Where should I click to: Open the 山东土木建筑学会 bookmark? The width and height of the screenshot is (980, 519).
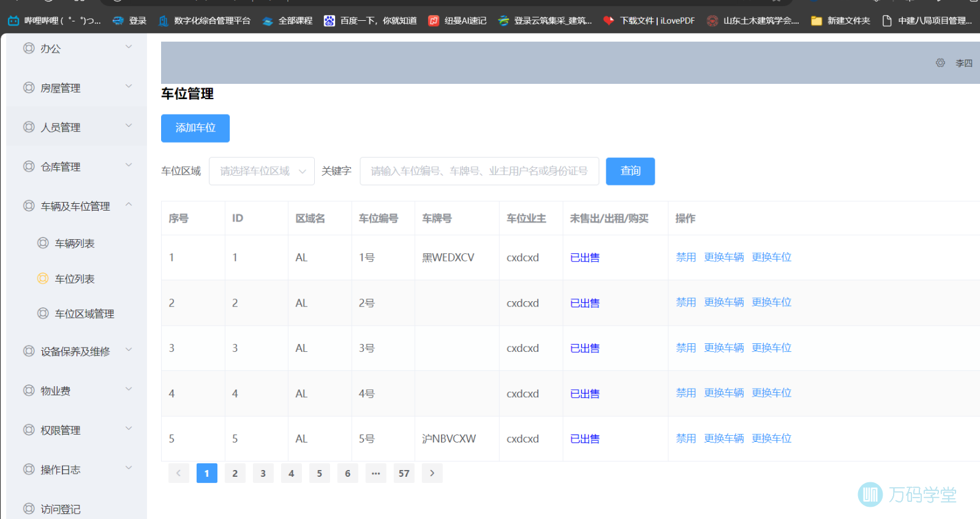pyautogui.click(x=753, y=21)
